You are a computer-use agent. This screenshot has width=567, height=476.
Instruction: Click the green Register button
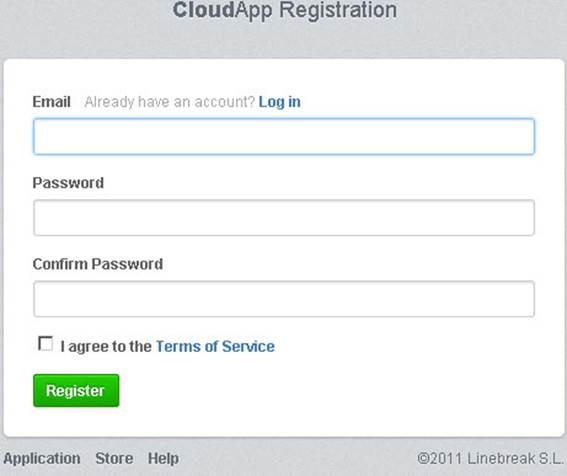coord(76,391)
